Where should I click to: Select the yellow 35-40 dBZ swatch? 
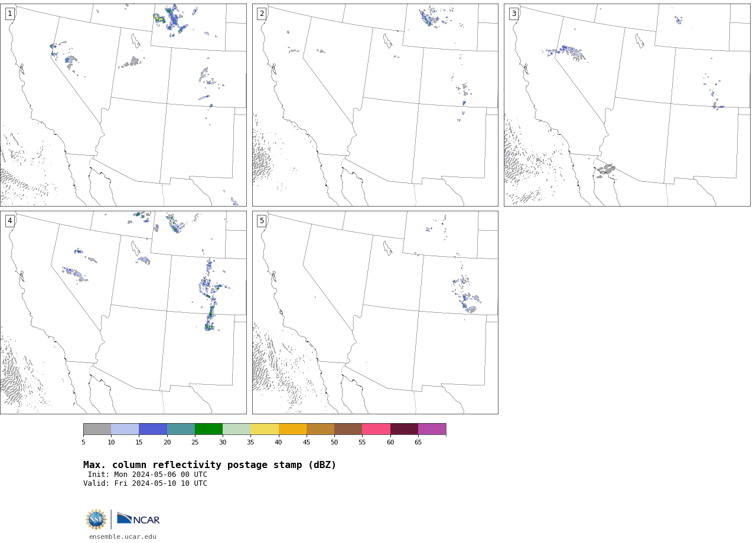coord(265,429)
